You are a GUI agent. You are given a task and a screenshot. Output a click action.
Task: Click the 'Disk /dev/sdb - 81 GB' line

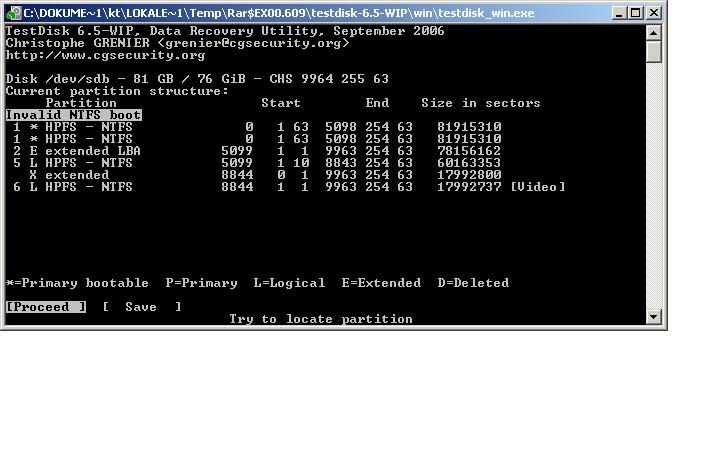[x=197, y=79]
